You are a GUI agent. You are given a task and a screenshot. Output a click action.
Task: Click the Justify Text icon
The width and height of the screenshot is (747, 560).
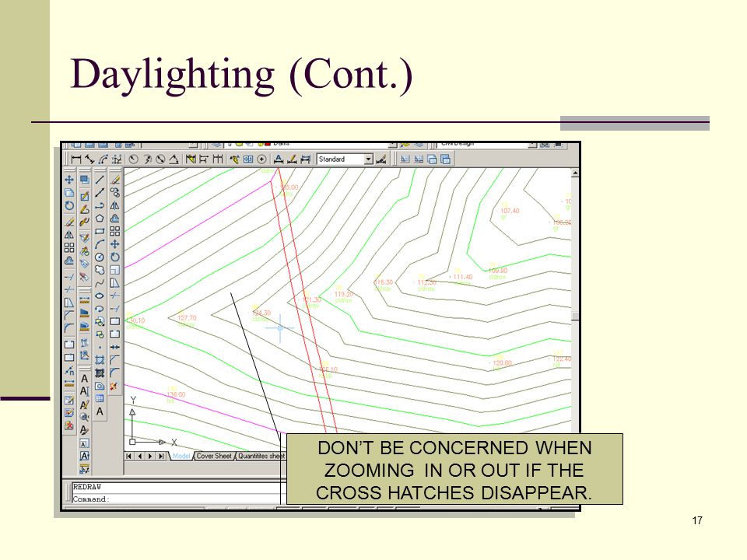pyautogui.click(x=84, y=457)
